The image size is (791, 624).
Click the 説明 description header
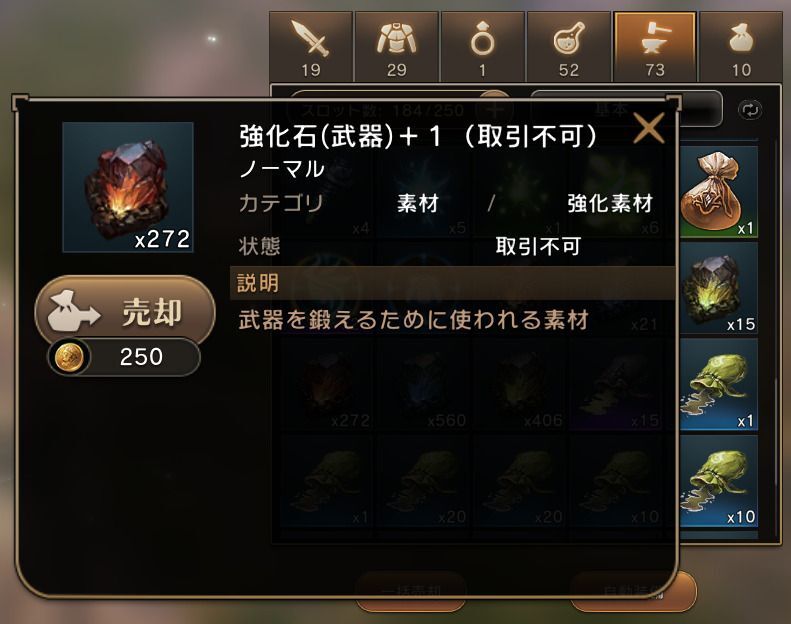pos(453,283)
